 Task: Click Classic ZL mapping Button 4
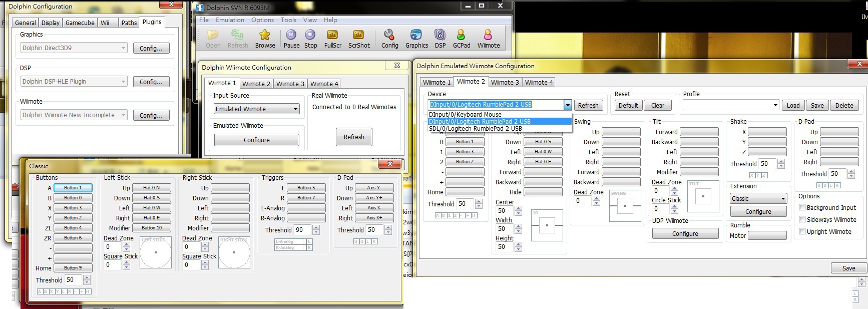(73, 228)
